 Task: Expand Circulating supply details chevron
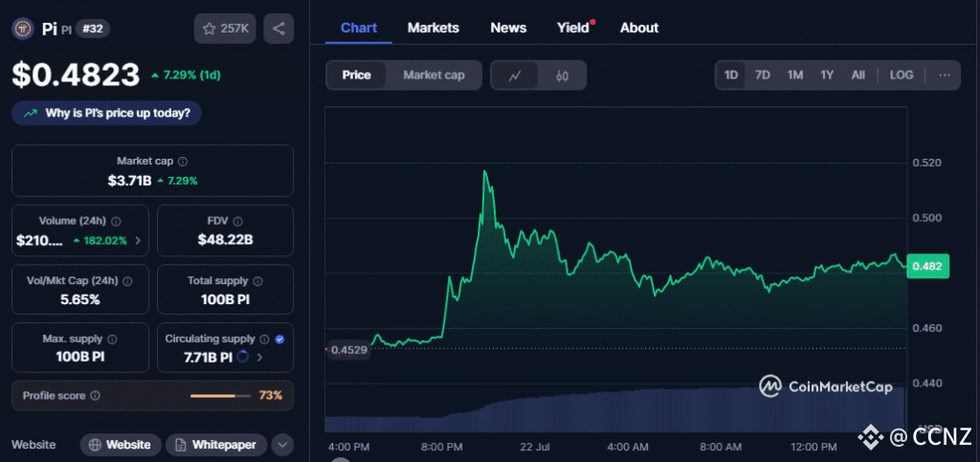tap(259, 358)
